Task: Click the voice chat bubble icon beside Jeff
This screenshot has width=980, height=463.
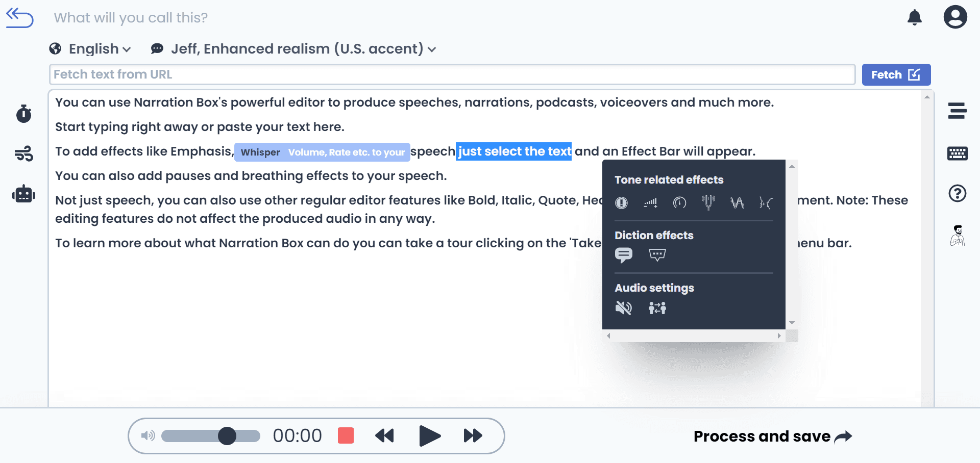Action: pos(157,48)
